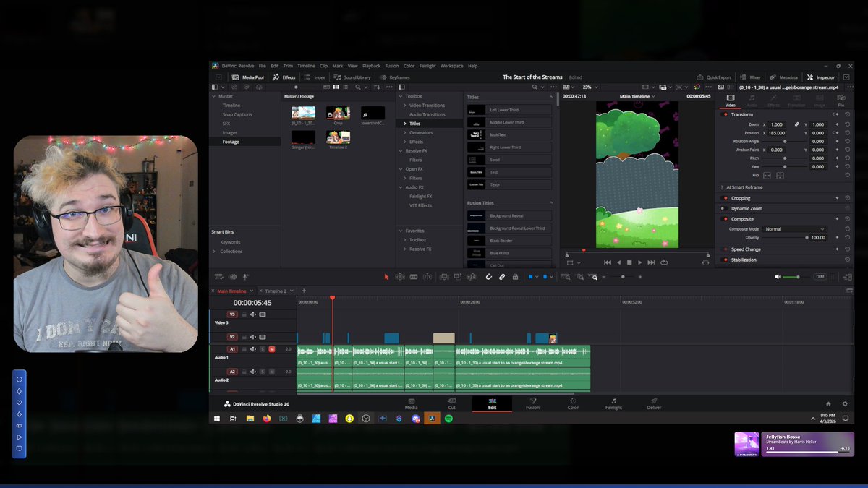Open project settings gear icon

(x=845, y=404)
